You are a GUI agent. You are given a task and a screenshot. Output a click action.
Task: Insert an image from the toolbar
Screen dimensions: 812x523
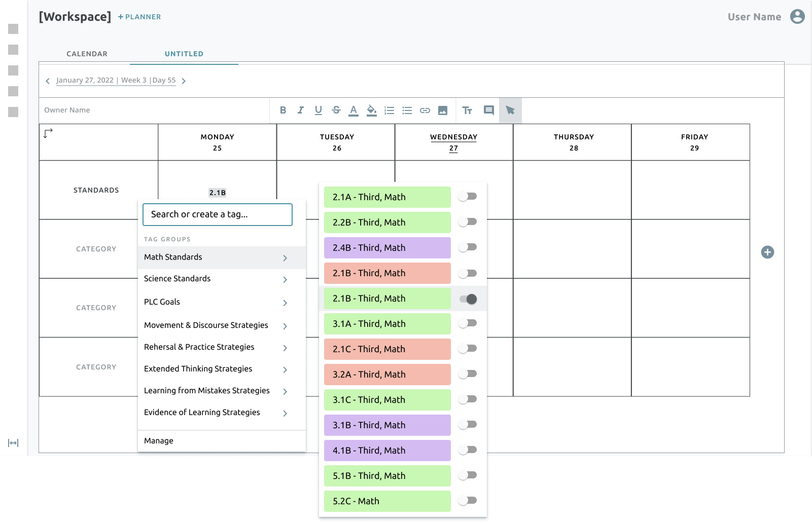coord(443,110)
